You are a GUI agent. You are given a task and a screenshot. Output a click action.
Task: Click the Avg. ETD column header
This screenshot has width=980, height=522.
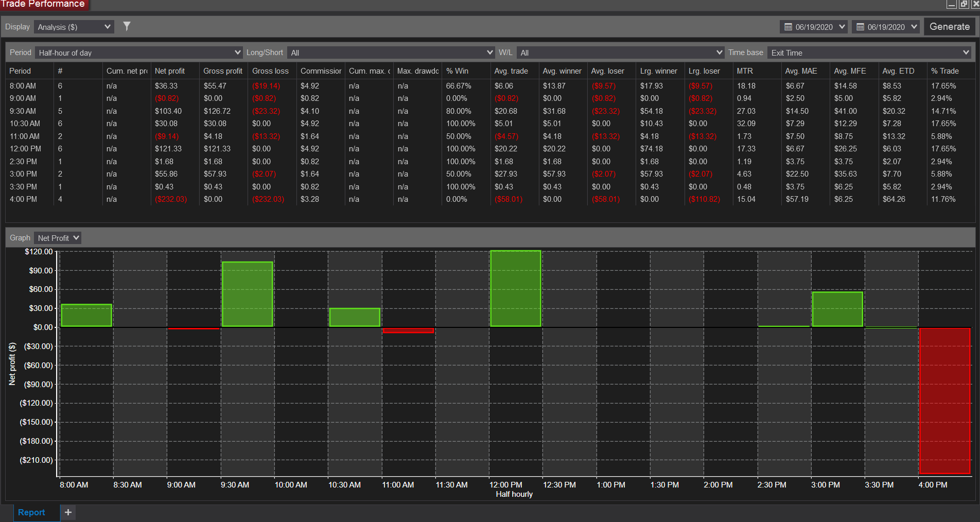903,71
